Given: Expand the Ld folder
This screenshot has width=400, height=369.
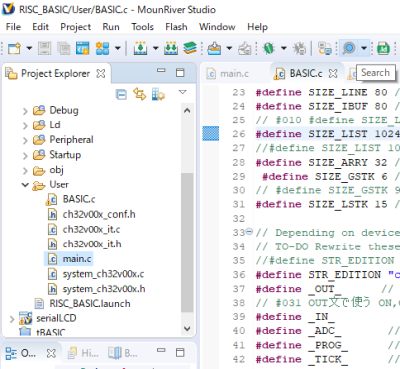Looking at the screenshot, I should (x=25, y=125).
